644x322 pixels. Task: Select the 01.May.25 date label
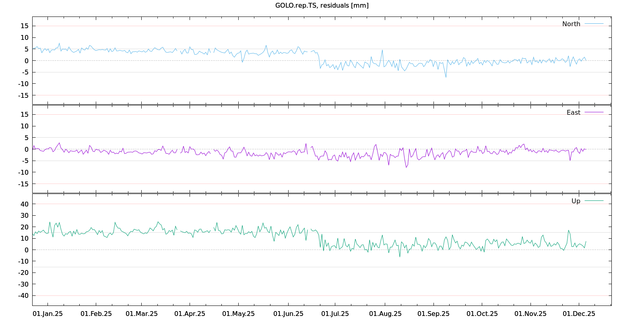tap(238, 314)
